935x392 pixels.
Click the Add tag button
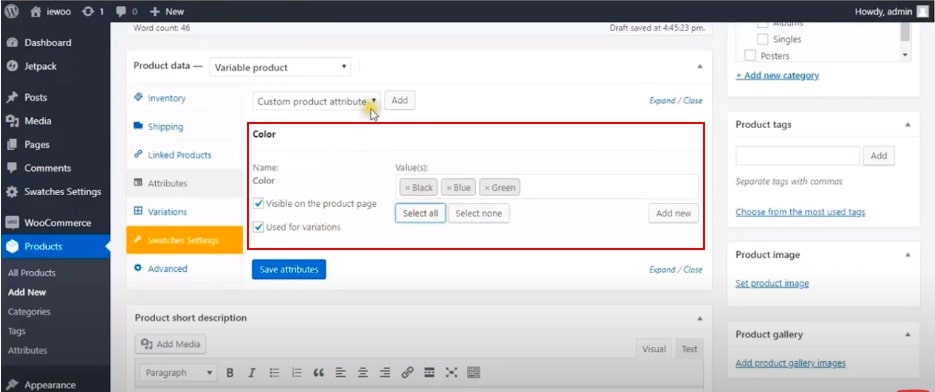pos(879,155)
